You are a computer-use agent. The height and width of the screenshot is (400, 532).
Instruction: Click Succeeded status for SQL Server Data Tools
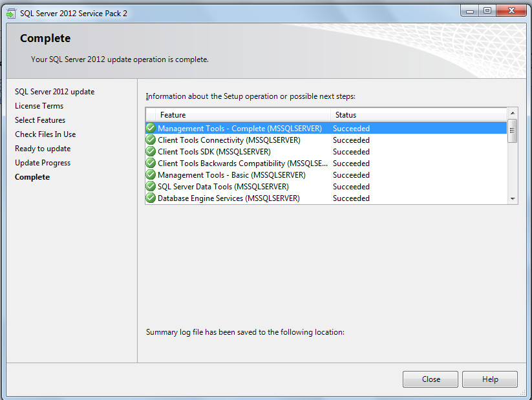click(351, 186)
